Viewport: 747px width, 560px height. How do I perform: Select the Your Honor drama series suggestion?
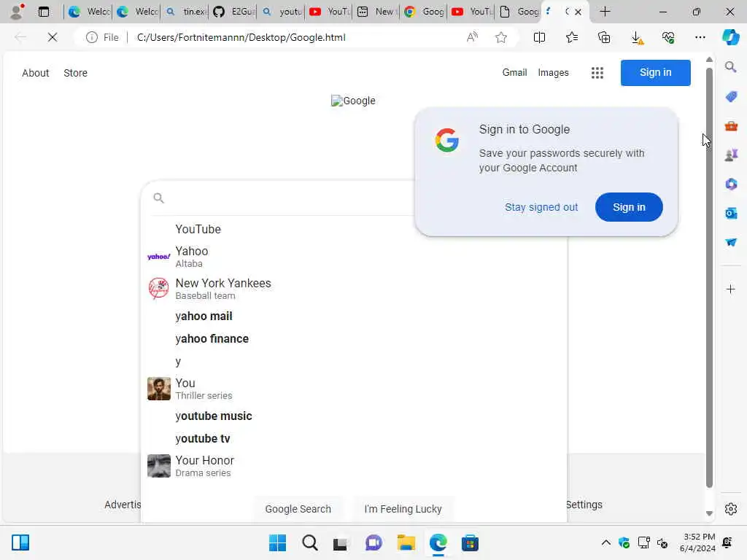point(354,466)
